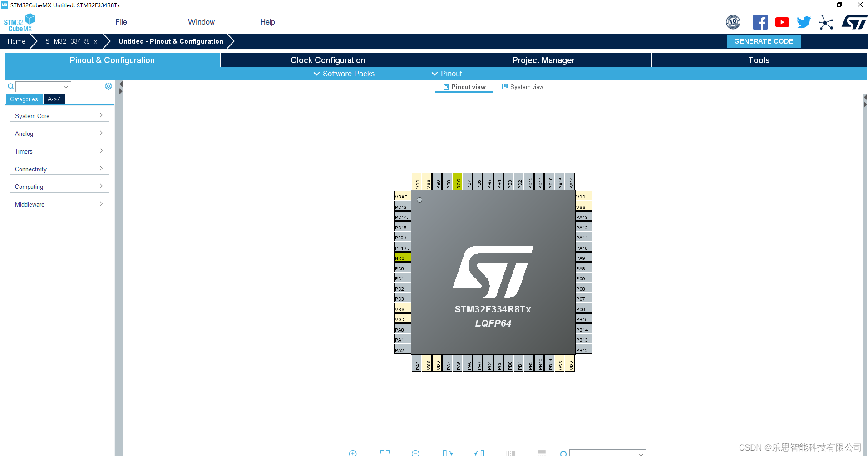Open the pinout settings gear icon
The width and height of the screenshot is (868, 456).
[108, 86]
